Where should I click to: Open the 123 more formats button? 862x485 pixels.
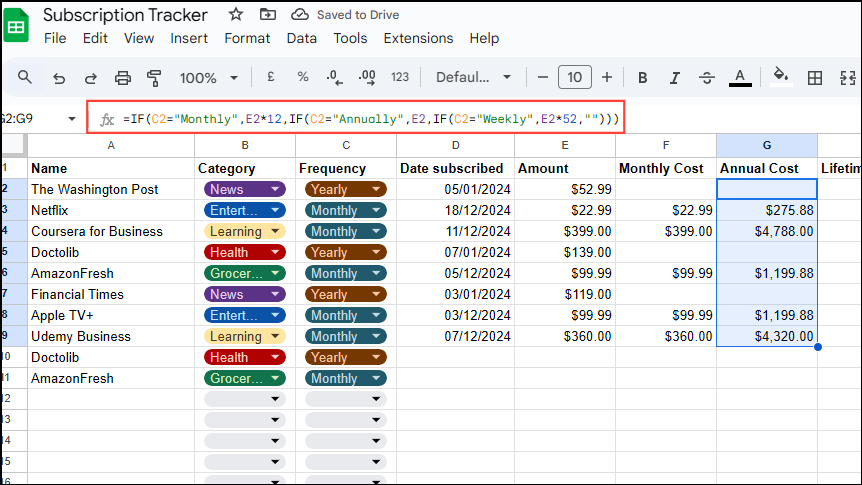point(400,78)
